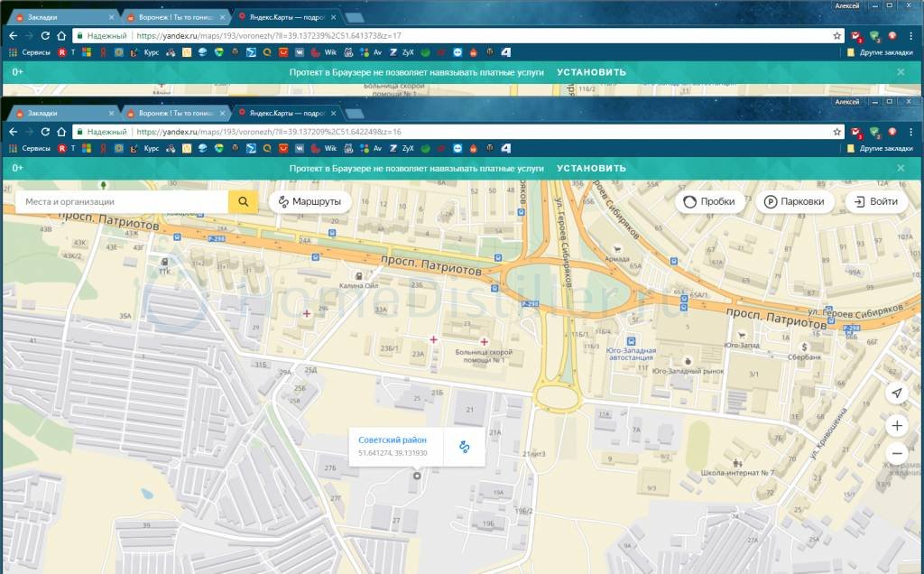Viewport: 924px width, 574px height.
Task: Open the VK bookmark in the lower window
Action: [x=300, y=149]
